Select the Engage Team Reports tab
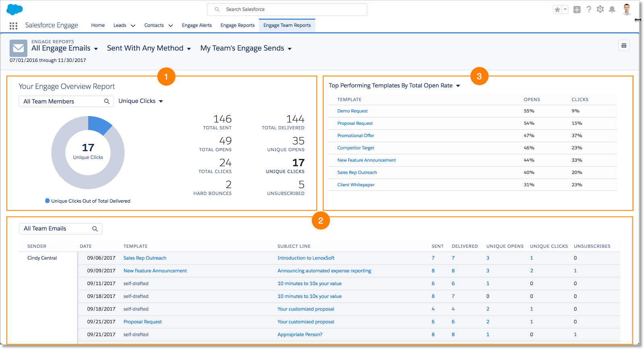This screenshot has height=353, width=644. (x=287, y=25)
